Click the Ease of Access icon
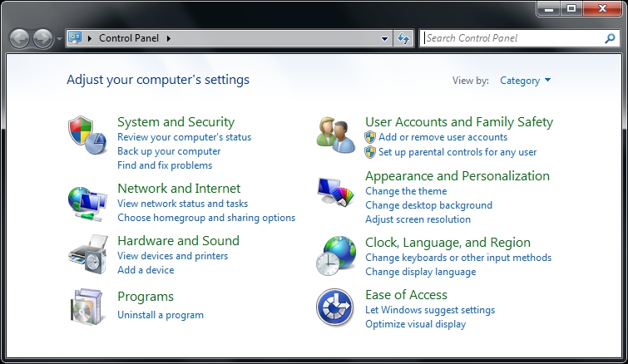This screenshot has height=364, width=628. (335, 307)
